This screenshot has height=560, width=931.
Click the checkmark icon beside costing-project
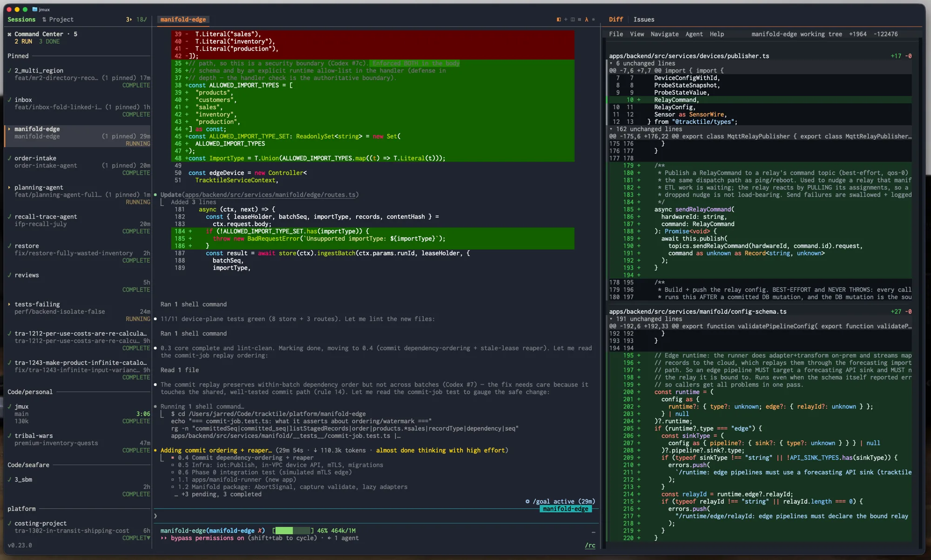(9, 523)
